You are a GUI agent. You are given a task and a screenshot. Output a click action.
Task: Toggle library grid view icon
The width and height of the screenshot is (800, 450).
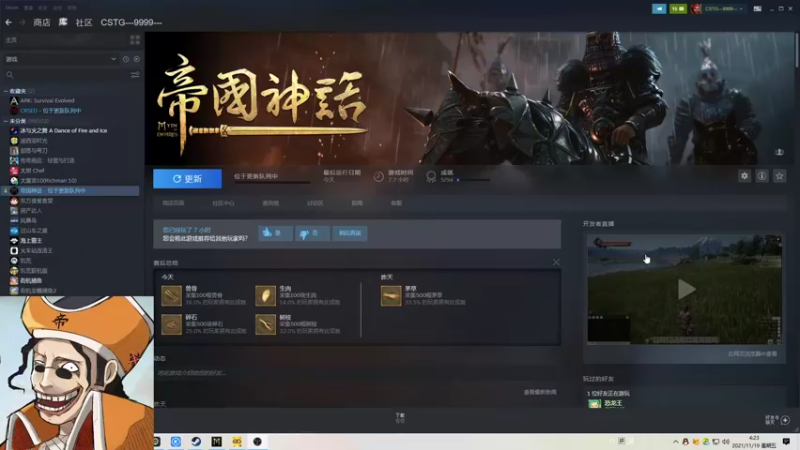(135, 40)
